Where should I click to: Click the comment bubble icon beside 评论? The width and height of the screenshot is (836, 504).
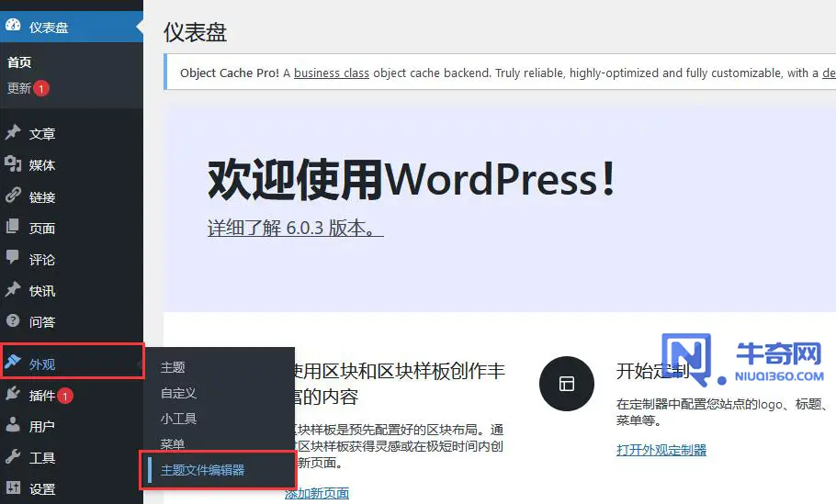(x=13, y=258)
